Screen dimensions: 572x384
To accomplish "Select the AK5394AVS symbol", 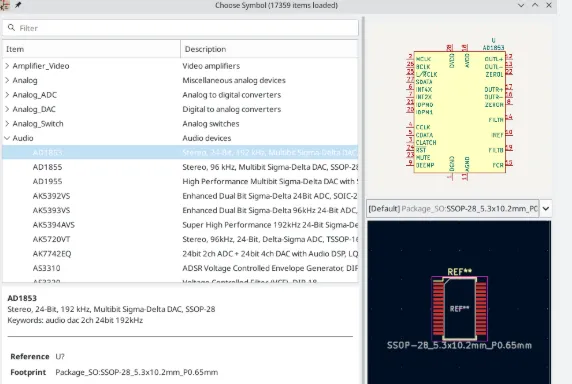I will click(x=54, y=225).
